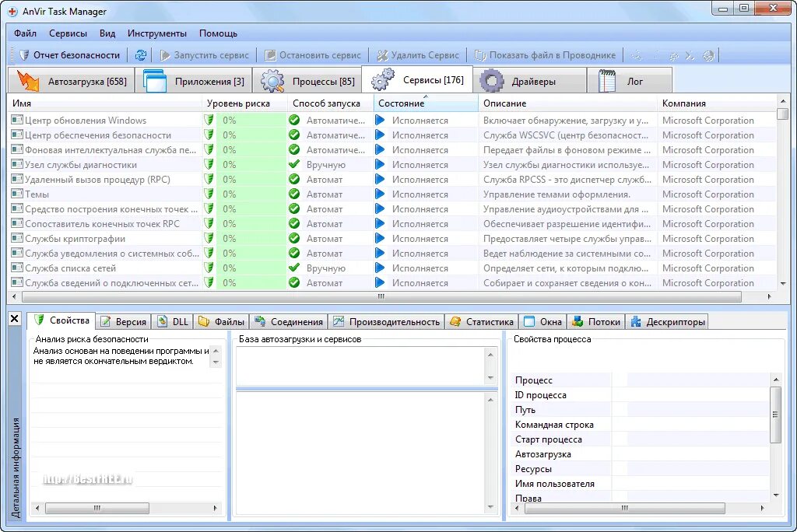Screen dimensions: 797x532
Task: Open the Производительность detail tab
Action: point(386,322)
